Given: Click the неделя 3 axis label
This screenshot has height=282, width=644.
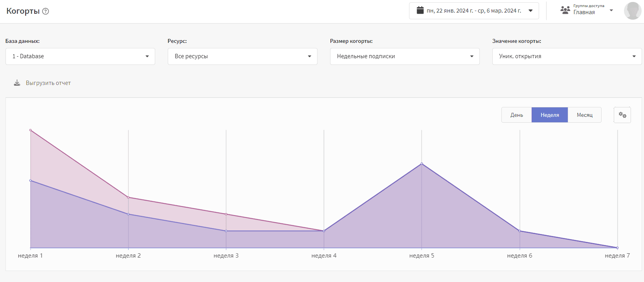Looking at the screenshot, I should 226,256.
